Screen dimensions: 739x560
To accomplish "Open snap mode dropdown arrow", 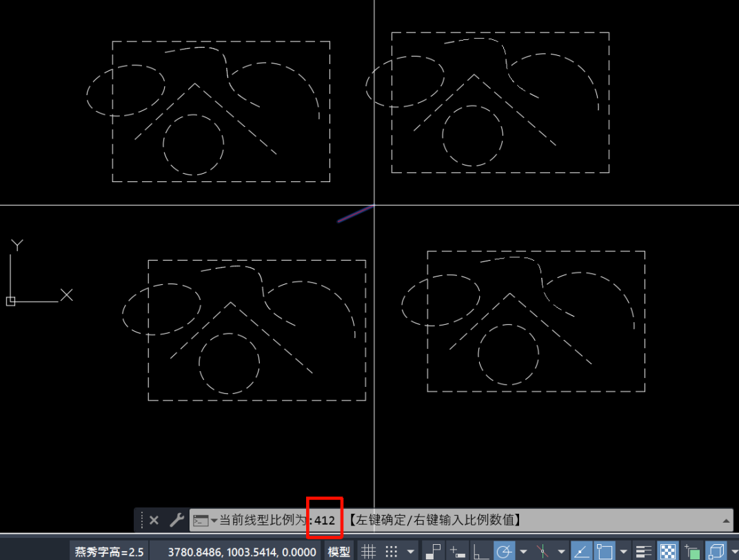I will click(x=411, y=551).
